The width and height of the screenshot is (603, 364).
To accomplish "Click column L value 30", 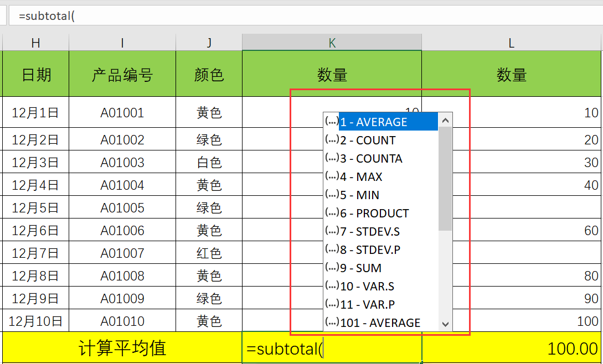I will pos(512,162).
